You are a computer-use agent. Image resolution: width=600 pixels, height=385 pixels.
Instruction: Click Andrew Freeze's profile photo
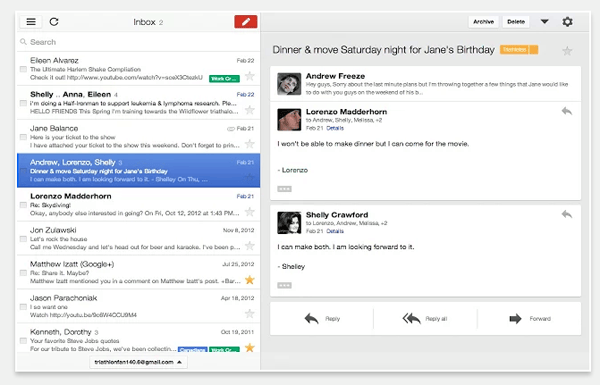point(289,84)
